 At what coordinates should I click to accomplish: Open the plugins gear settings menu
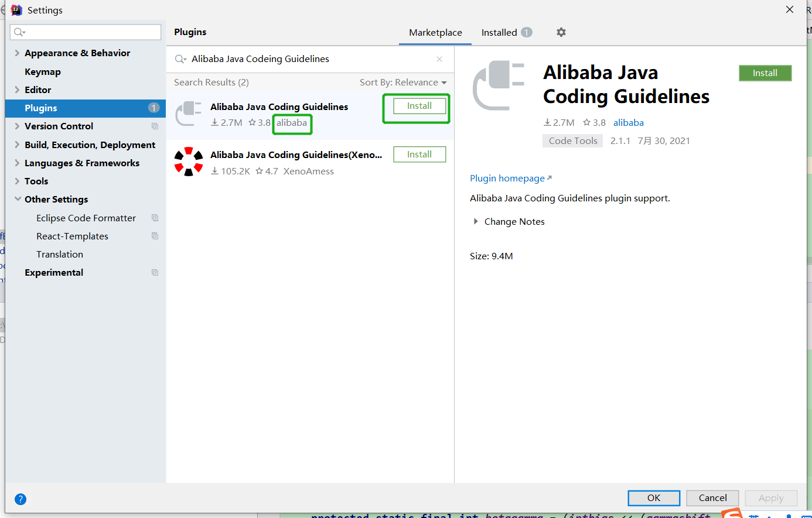561,32
